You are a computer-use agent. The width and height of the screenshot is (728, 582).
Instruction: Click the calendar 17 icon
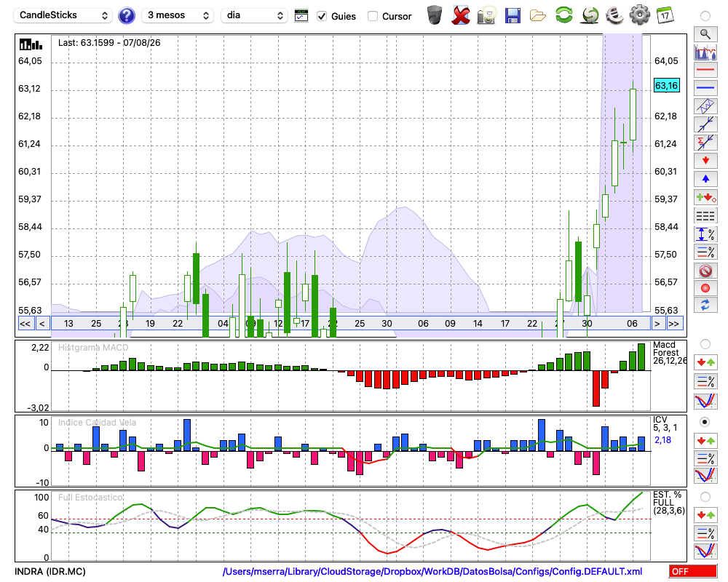pyautogui.click(x=665, y=15)
